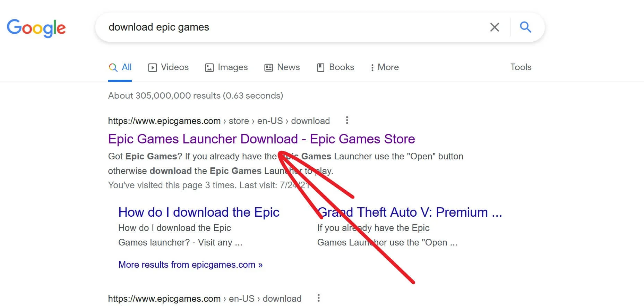Click the blue magnifier search icon
Image resolution: width=644 pixels, height=308 pixels.
click(x=525, y=27)
